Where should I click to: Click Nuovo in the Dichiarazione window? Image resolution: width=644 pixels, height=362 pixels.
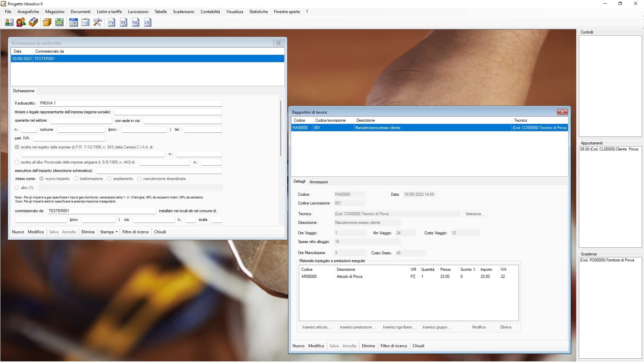(18, 232)
